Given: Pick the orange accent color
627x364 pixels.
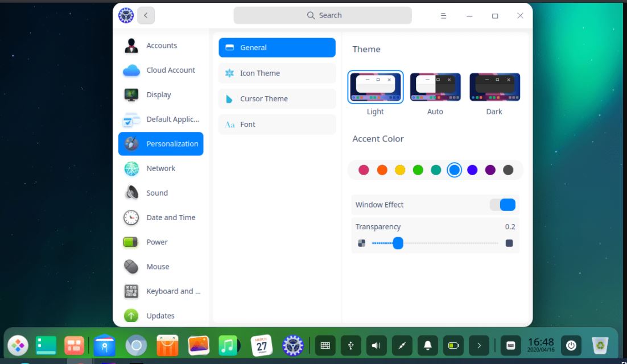Looking at the screenshot, I should click(382, 170).
